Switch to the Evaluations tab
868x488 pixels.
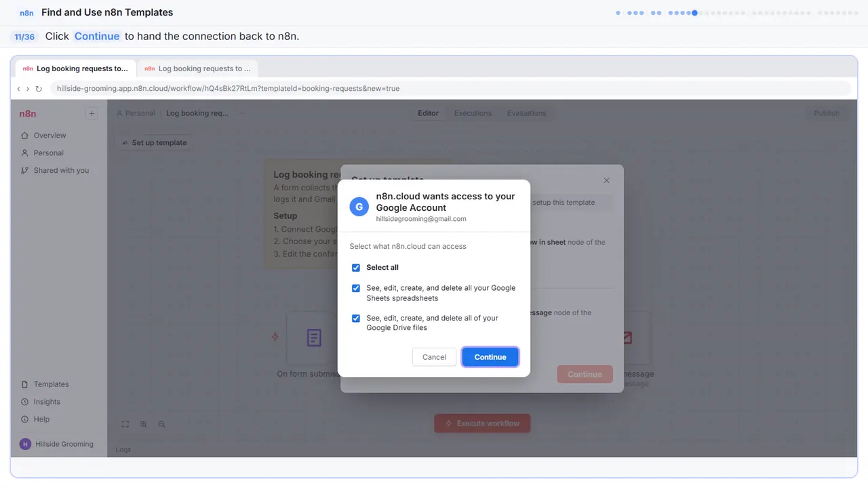pos(527,113)
